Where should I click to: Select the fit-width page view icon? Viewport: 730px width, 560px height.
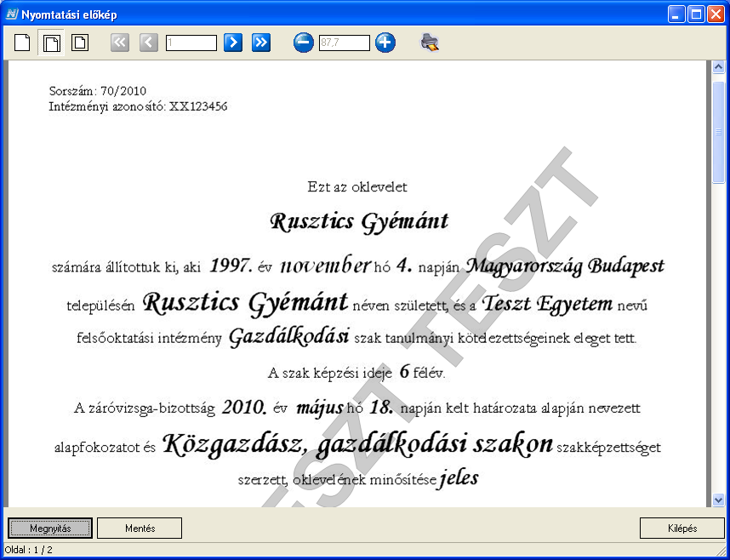pos(51,43)
